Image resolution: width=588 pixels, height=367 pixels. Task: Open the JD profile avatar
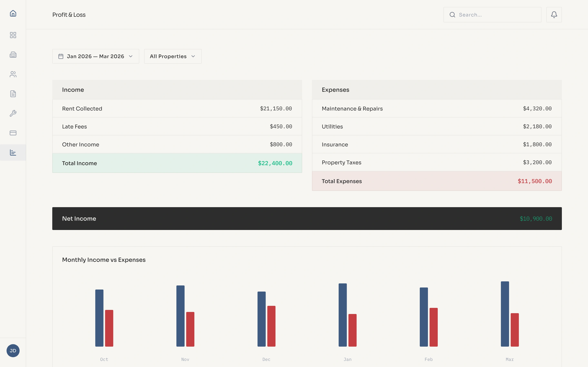click(13, 350)
